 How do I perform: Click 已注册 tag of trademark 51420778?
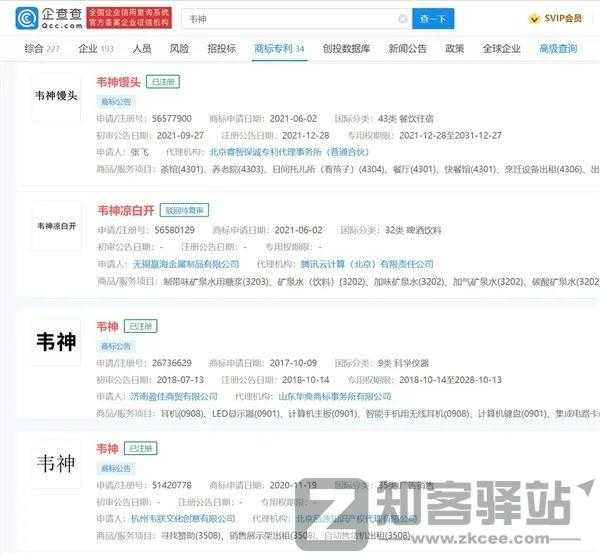click(x=141, y=448)
